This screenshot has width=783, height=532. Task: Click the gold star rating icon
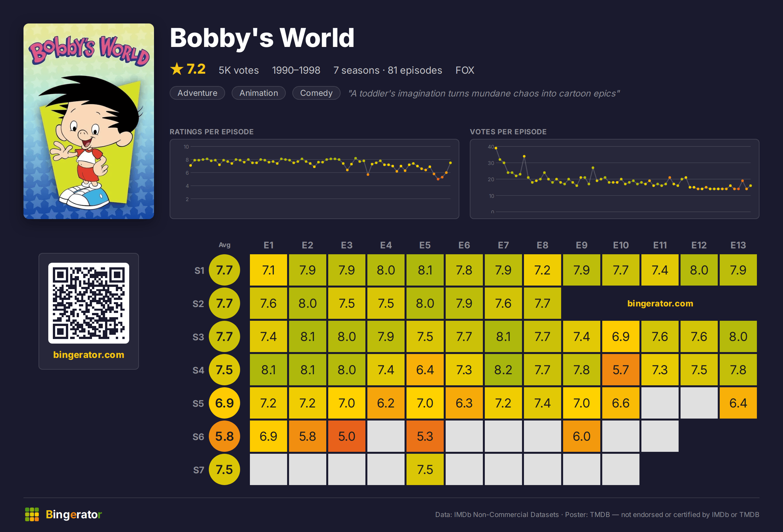(x=177, y=69)
